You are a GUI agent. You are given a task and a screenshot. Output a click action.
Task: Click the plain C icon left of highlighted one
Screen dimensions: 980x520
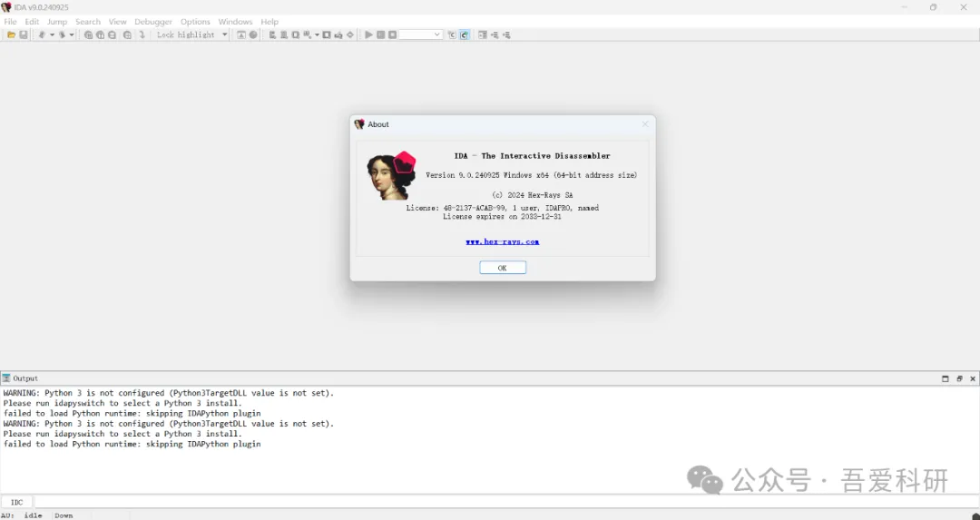coord(452,35)
